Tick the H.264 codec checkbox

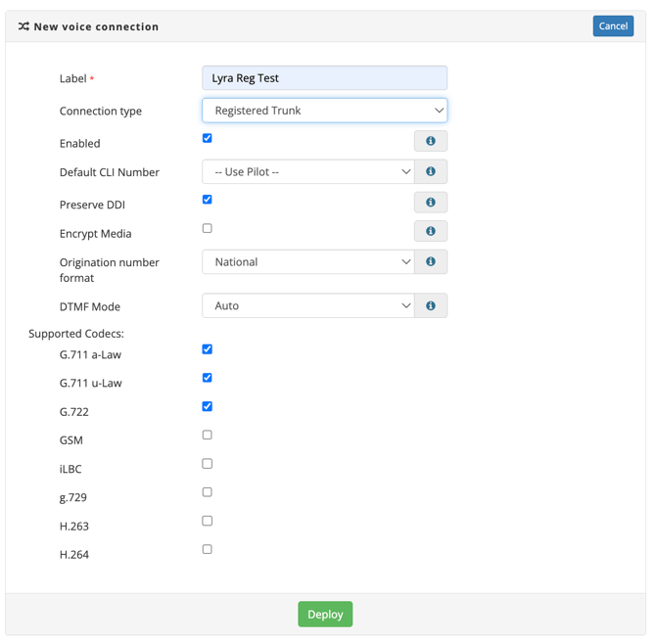point(207,550)
